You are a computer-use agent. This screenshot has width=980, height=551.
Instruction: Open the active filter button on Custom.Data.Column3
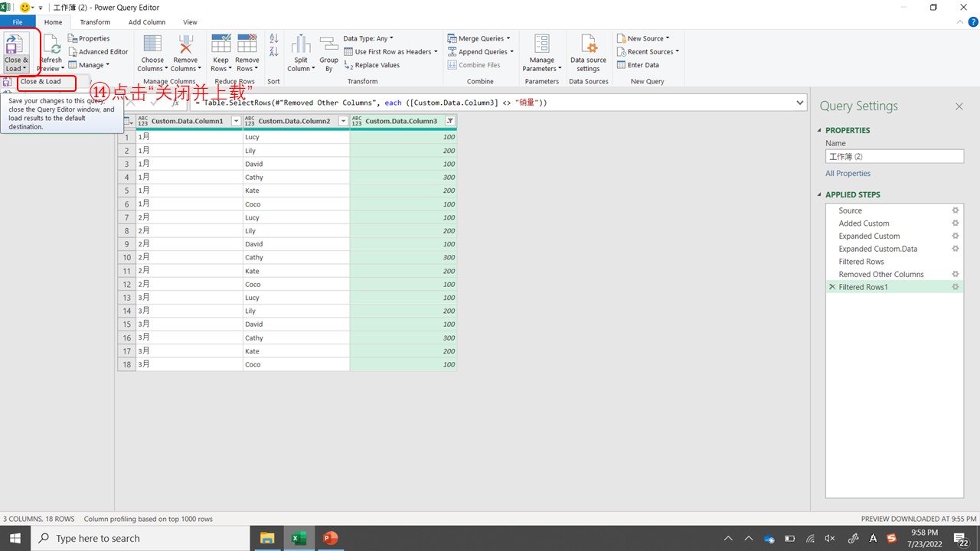[x=450, y=121]
